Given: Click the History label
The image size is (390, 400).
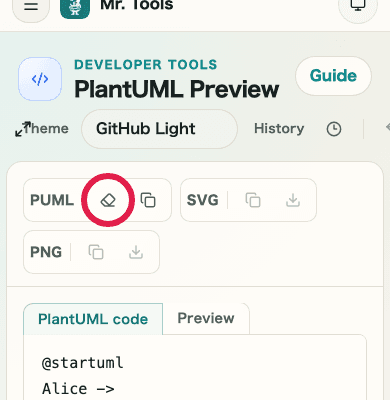Looking at the screenshot, I should pyautogui.click(x=279, y=128).
